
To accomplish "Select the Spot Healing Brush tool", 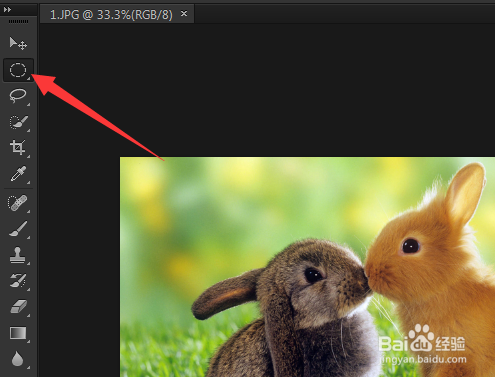I will 18,203.
